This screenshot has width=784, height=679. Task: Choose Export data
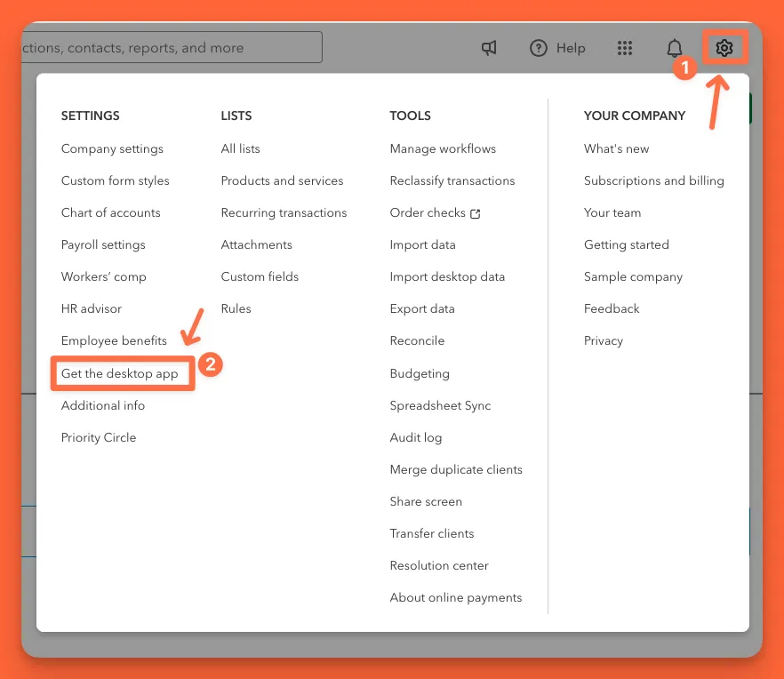422,309
